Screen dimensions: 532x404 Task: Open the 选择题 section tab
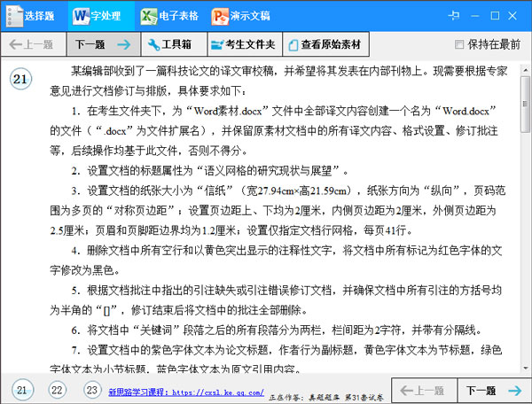tap(34, 16)
